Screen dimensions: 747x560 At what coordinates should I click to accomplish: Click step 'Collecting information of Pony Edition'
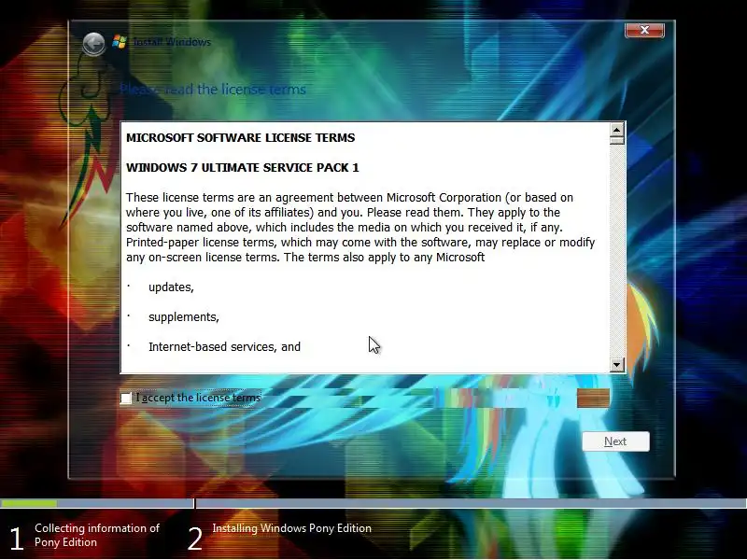pyautogui.click(x=97, y=535)
